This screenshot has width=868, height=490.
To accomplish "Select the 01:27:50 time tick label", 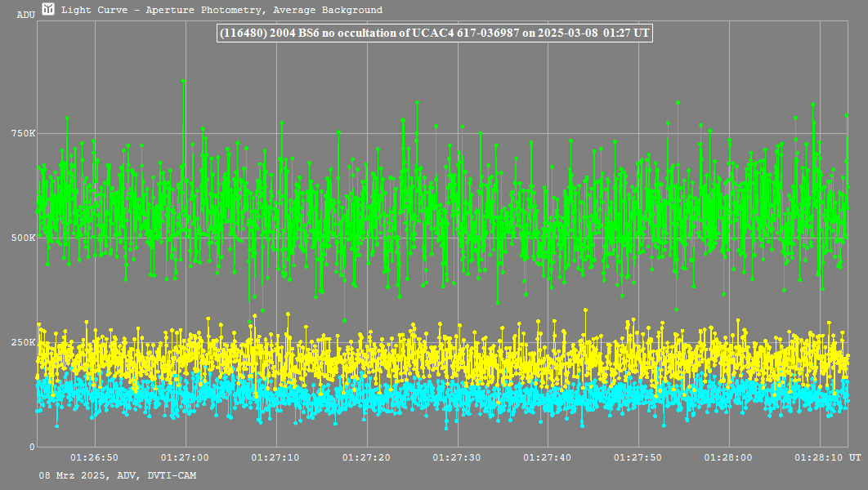I will [638, 458].
